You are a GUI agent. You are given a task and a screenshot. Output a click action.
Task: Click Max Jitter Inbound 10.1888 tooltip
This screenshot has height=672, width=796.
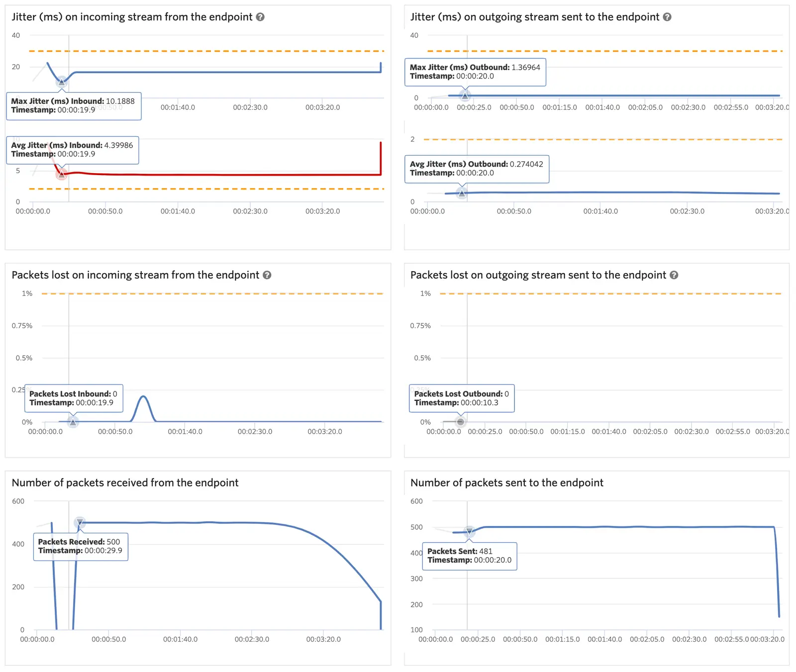(x=74, y=105)
